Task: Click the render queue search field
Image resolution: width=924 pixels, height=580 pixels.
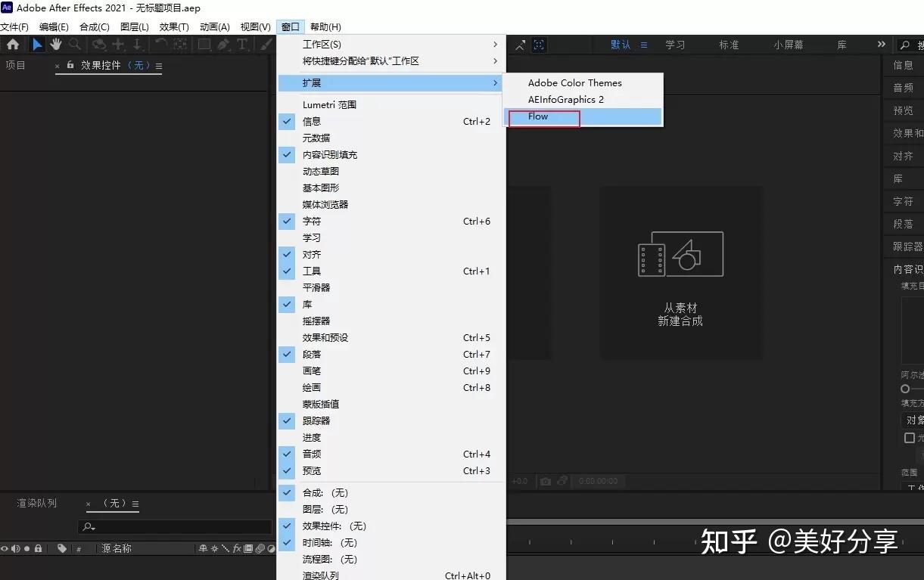Action: click(x=174, y=526)
